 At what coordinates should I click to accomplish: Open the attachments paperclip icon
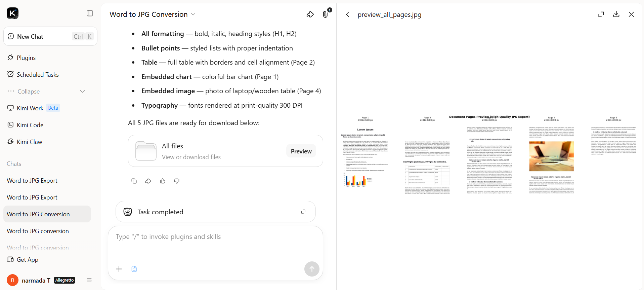325,14
